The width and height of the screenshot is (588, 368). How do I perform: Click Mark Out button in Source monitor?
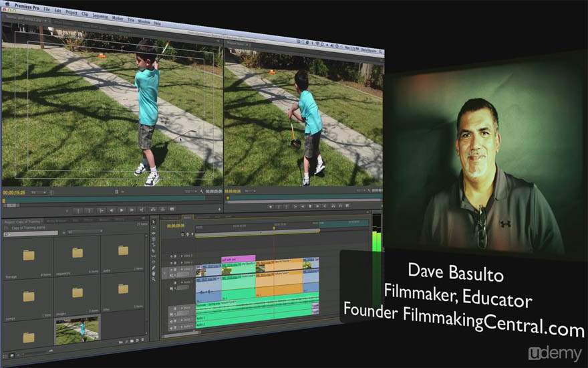pos(90,209)
